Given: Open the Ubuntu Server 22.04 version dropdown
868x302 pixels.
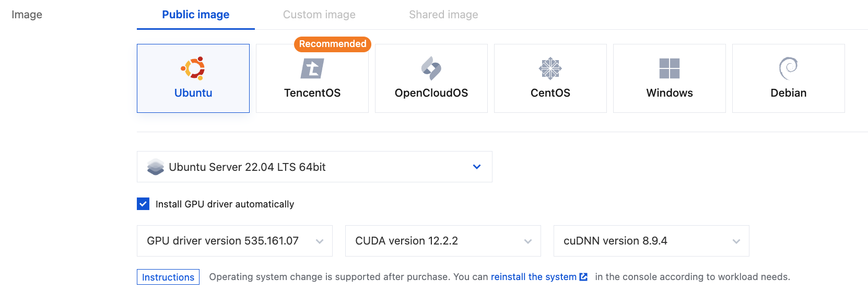Looking at the screenshot, I should [476, 167].
